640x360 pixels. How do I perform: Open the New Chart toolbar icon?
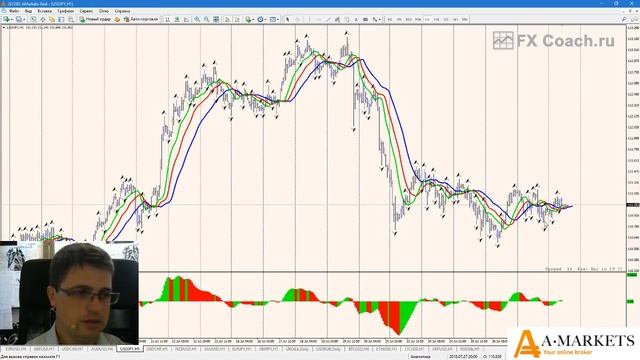tap(6, 19)
